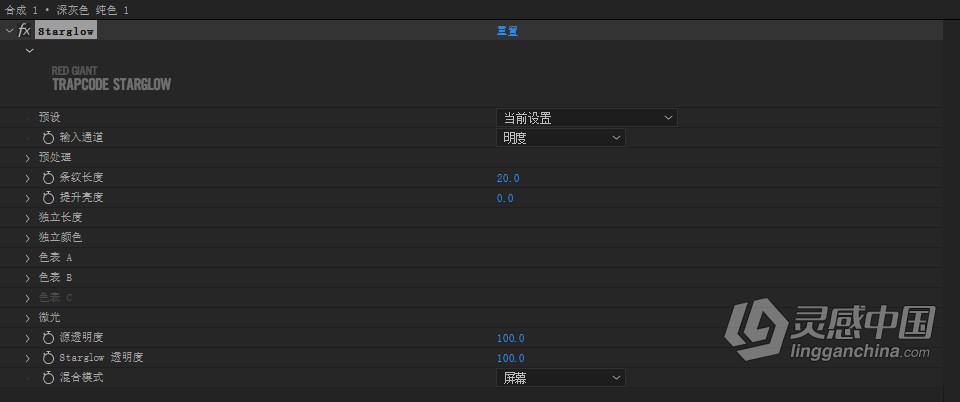Open the 混合模式 dropdown showing 屏幕
This screenshot has height=402, width=960.
coord(560,378)
